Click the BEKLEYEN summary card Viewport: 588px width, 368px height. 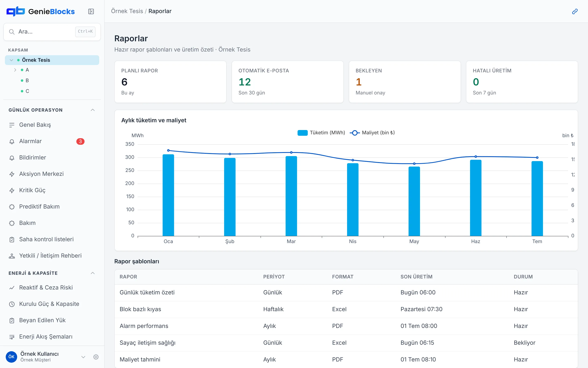[x=404, y=82]
